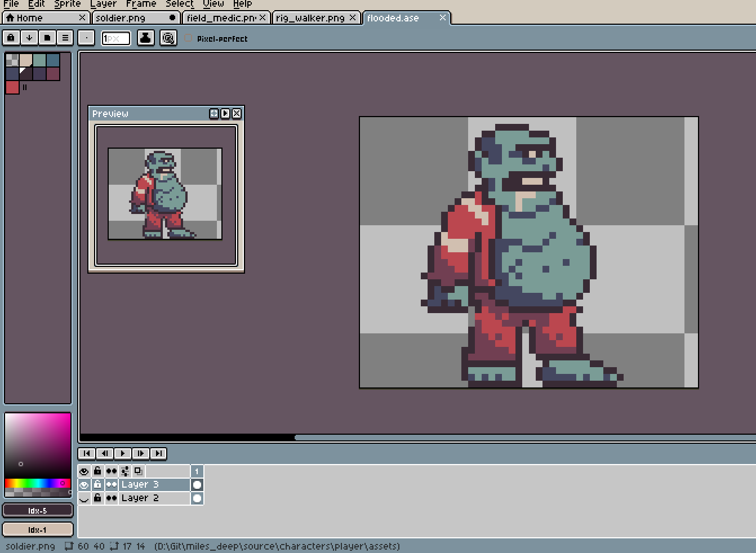Select the Layer 2 cel in frame 1
Viewport: 756px width, 553px height.
point(197,498)
